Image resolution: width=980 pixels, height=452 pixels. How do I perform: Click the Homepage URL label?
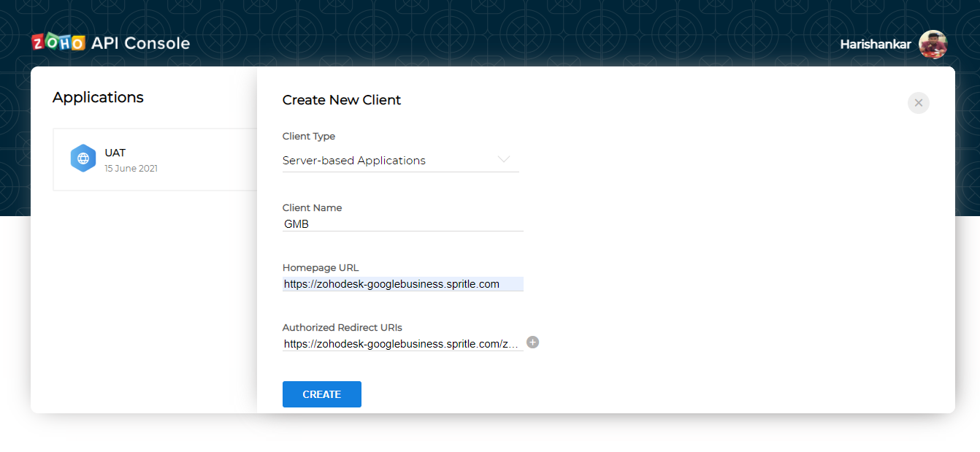tap(321, 268)
